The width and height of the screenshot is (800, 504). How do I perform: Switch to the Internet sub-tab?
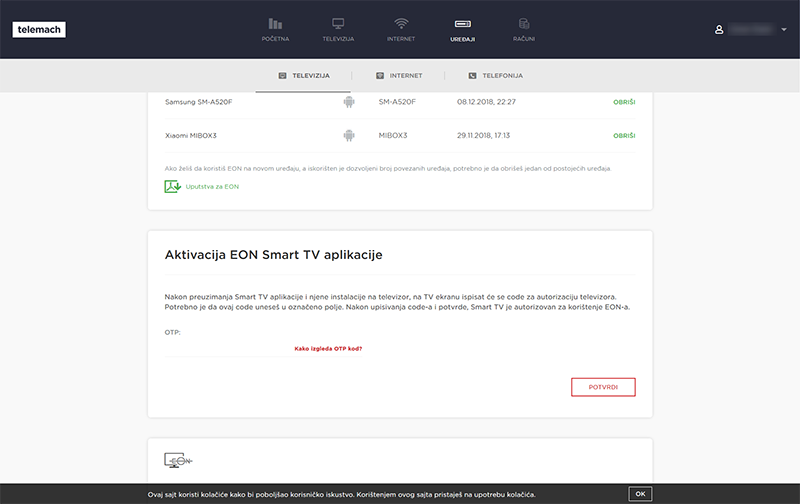[399, 75]
